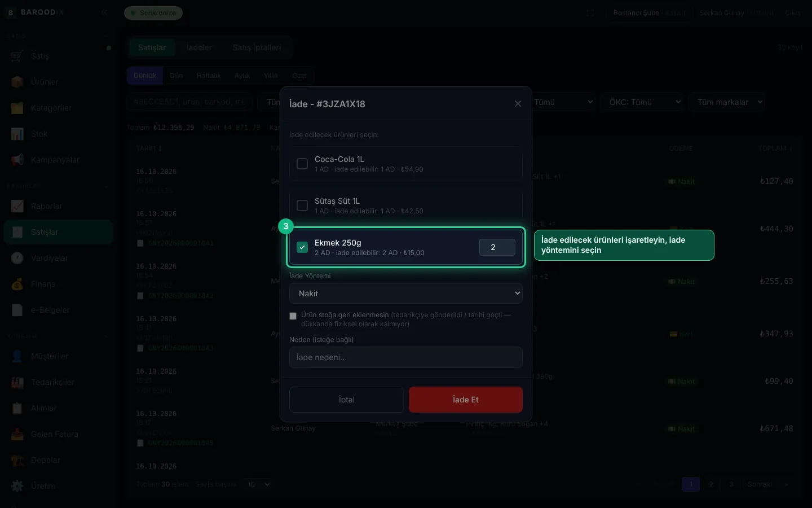Toggle fullscreen icon in top bar
The width and height of the screenshot is (812, 508).
point(590,13)
